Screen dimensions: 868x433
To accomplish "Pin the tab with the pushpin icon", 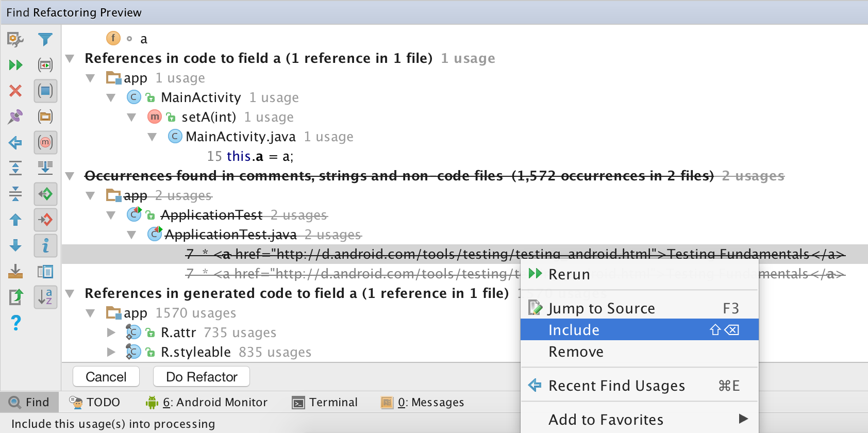I will pos(15,116).
